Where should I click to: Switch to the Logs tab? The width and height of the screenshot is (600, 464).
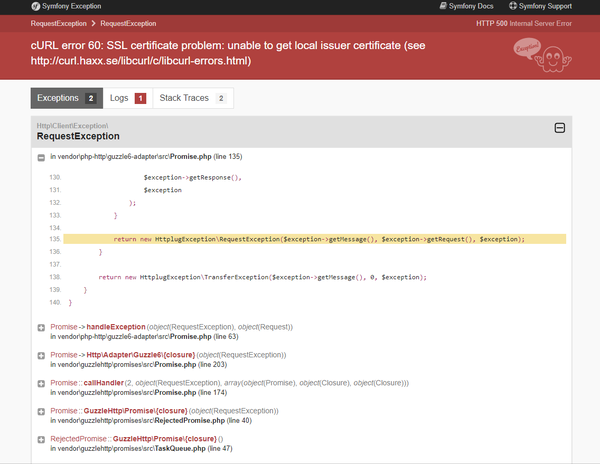128,98
